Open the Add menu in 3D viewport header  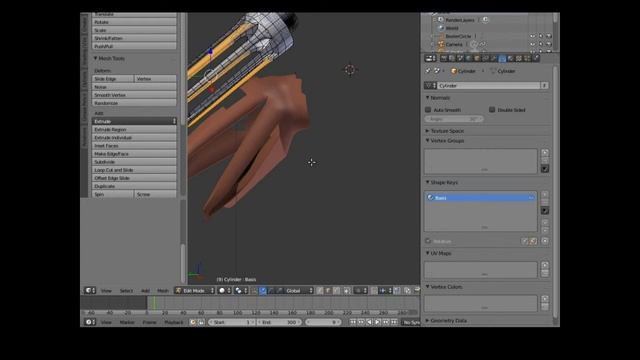145,291
